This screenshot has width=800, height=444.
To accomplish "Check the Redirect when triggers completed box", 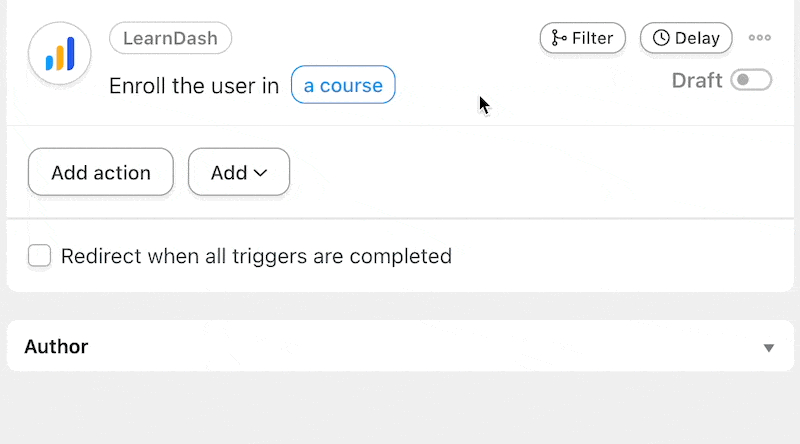I will tap(39, 256).
